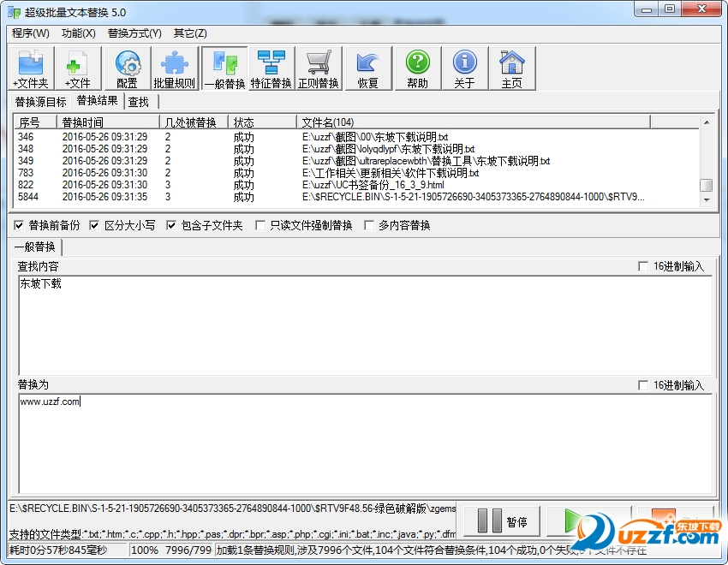Select result row 349 ultrareplacewbth file

pos(356,161)
